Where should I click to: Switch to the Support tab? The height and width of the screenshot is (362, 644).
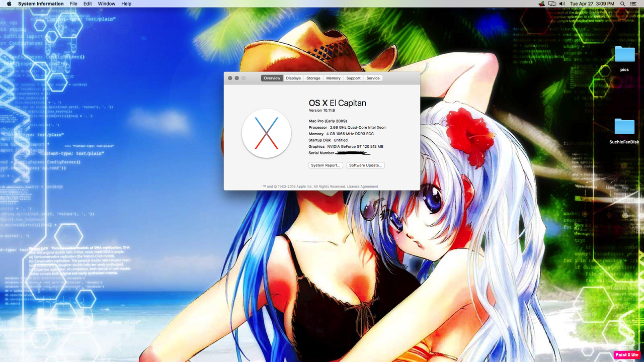353,78
